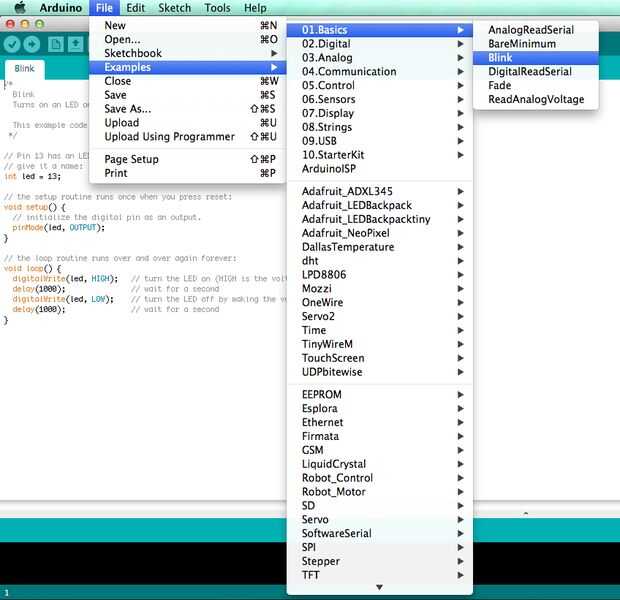Expand the Adafruit_ADXL345 library examples
The width and height of the screenshot is (620, 600).
pos(379,191)
